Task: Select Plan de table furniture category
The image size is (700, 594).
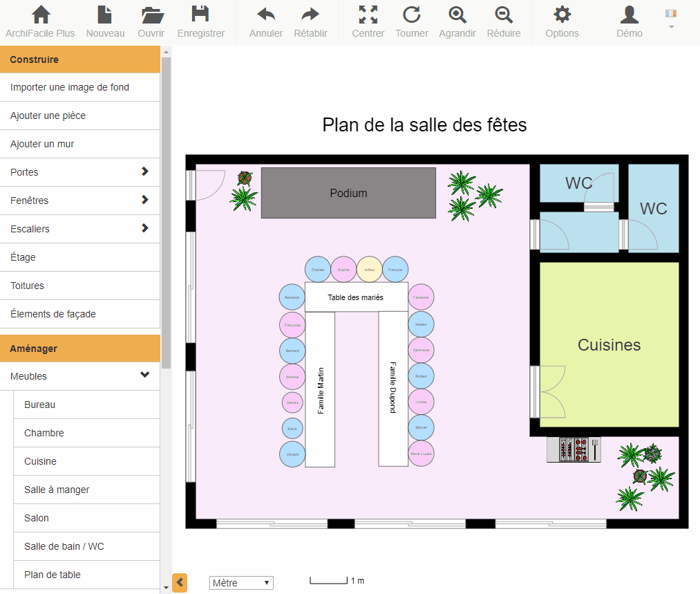Action: click(53, 575)
